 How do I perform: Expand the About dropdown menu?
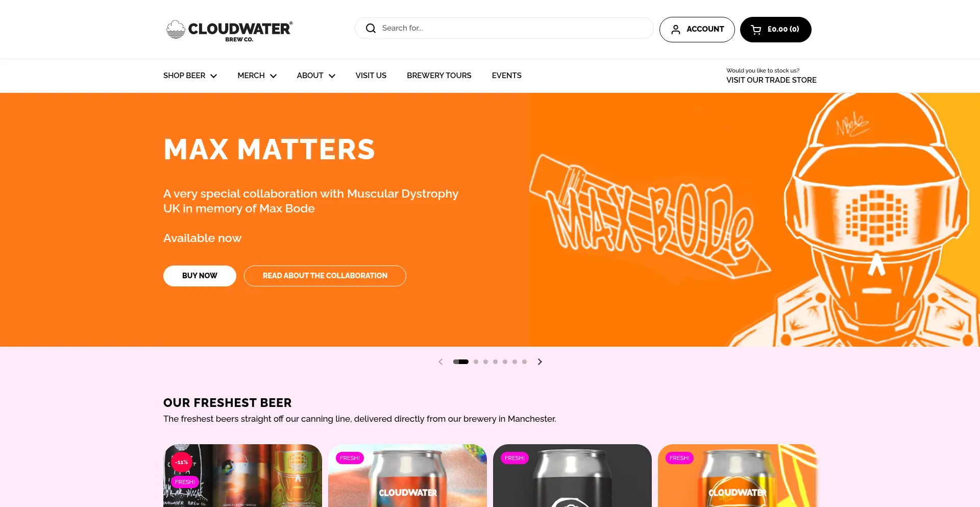click(316, 76)
